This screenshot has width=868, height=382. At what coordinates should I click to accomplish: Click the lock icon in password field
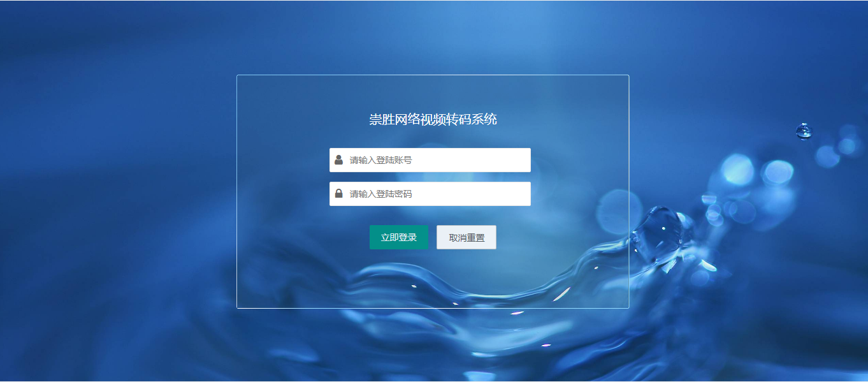coord(339,193)
